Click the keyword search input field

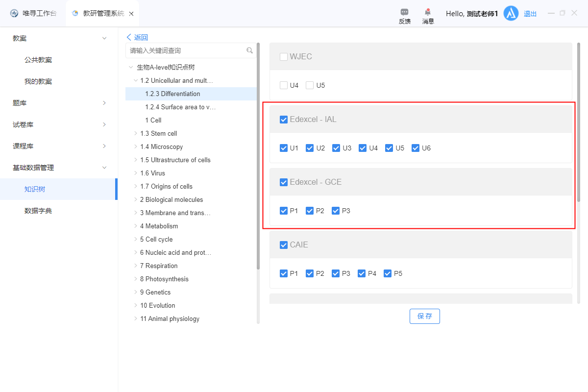point(186,50)
